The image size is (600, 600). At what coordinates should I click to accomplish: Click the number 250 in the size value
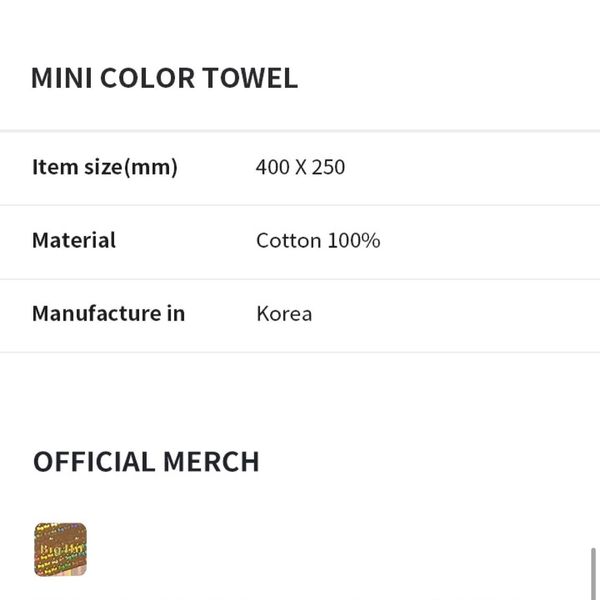(327, 167)
